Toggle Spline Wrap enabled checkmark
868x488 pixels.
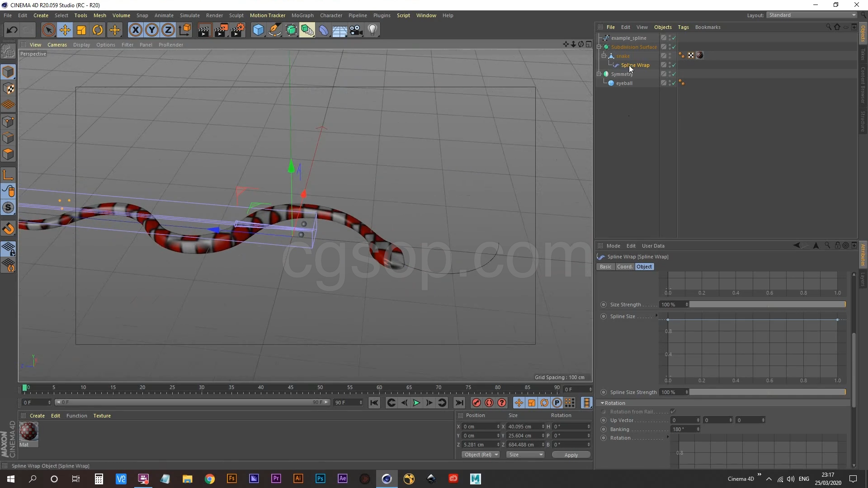674,65
